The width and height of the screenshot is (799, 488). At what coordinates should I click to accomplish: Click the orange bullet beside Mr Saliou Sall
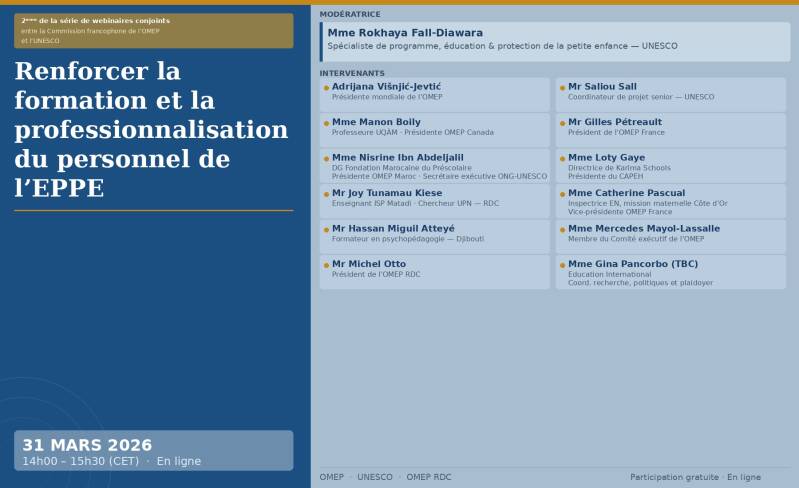(563, 88)
